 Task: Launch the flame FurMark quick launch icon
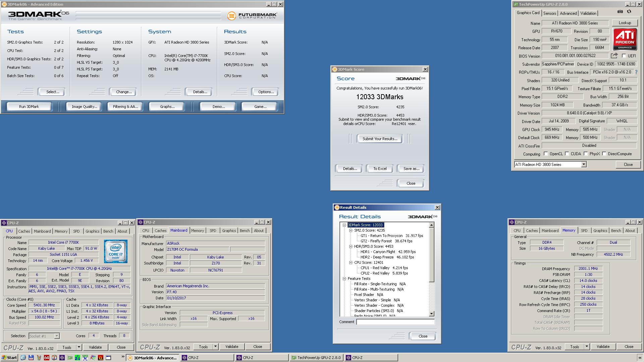(x=101, y=358)
